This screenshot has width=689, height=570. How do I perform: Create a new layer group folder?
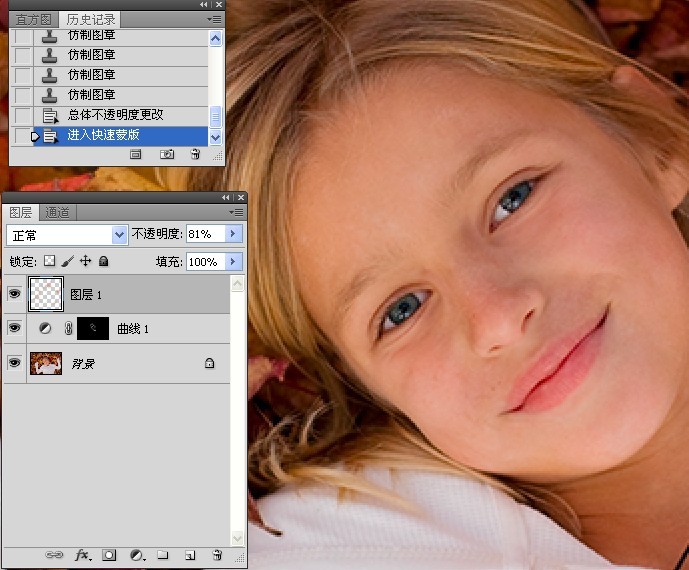[x=163, y=555]
